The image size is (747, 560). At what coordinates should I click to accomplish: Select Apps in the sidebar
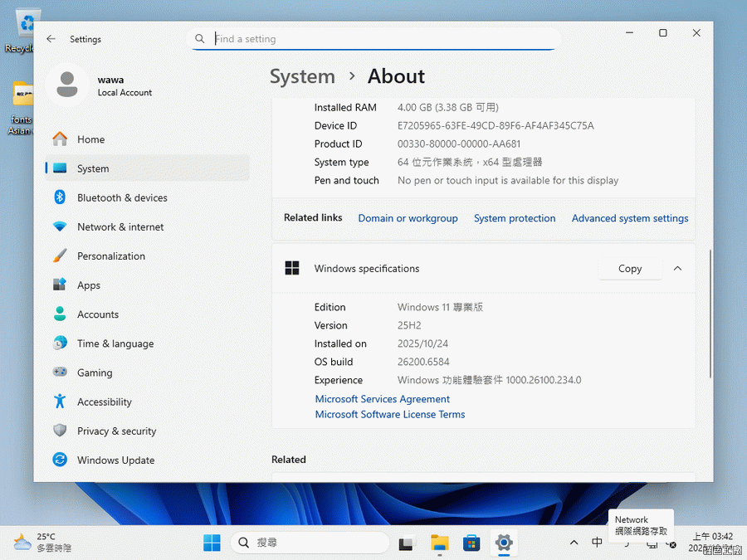[89, 285]
